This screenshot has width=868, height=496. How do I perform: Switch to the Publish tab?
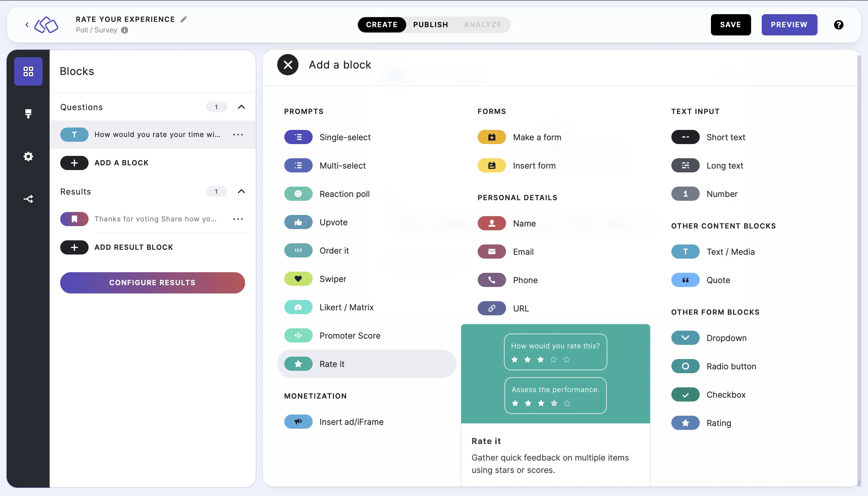[430, 25]
